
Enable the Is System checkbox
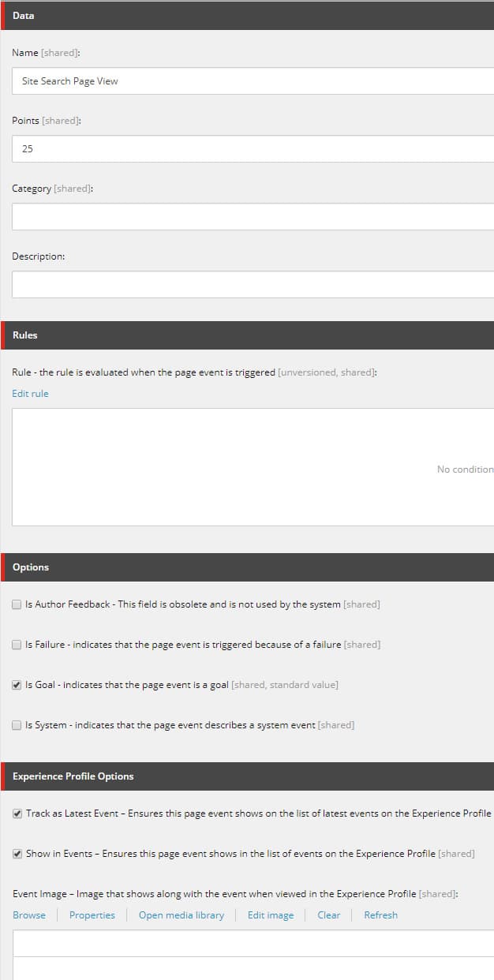[17, 725]
